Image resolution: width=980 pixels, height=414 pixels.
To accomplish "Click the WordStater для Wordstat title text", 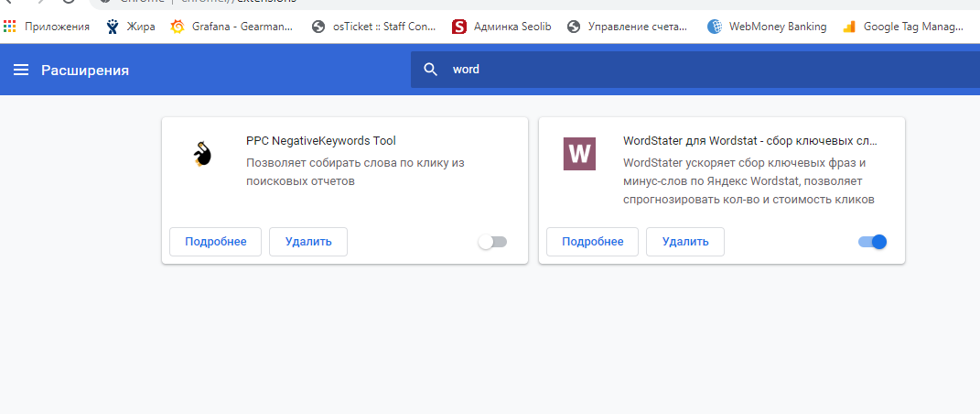I will pos(750,141).
